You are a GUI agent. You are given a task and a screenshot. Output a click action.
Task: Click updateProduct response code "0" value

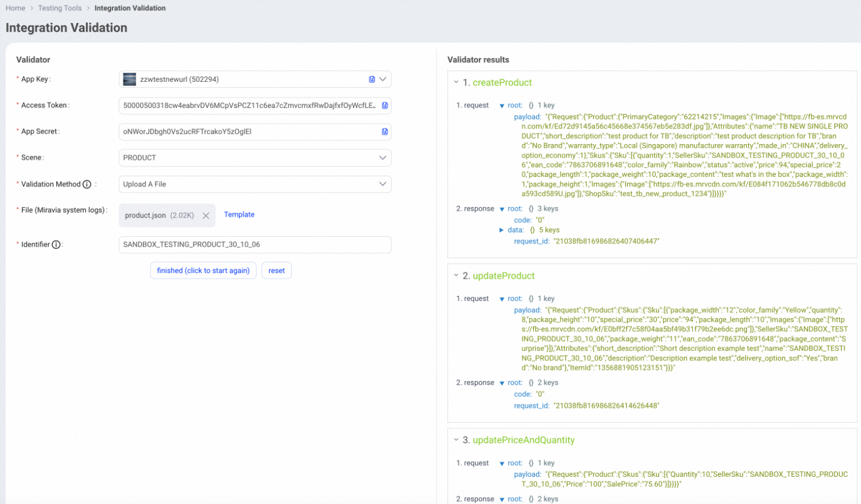[x=540, y=394]
